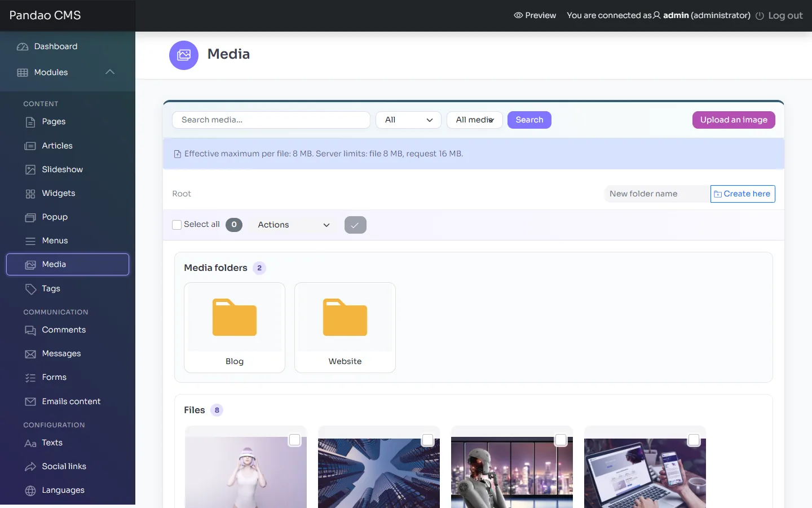The image size is (812, 508).
Task: Check the skyscrapers image checkbox
Action: [427, 440]
